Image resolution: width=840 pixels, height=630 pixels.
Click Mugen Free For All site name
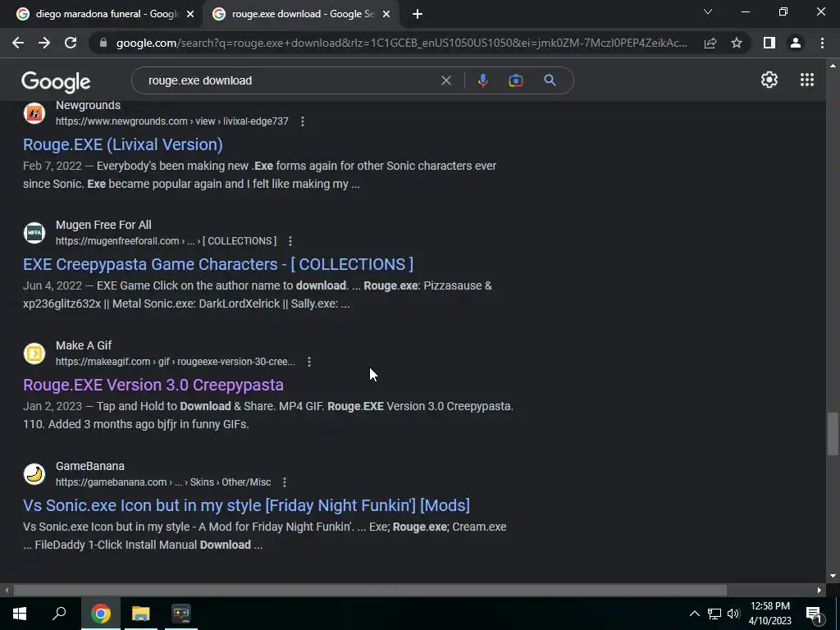tap(103, 225)
